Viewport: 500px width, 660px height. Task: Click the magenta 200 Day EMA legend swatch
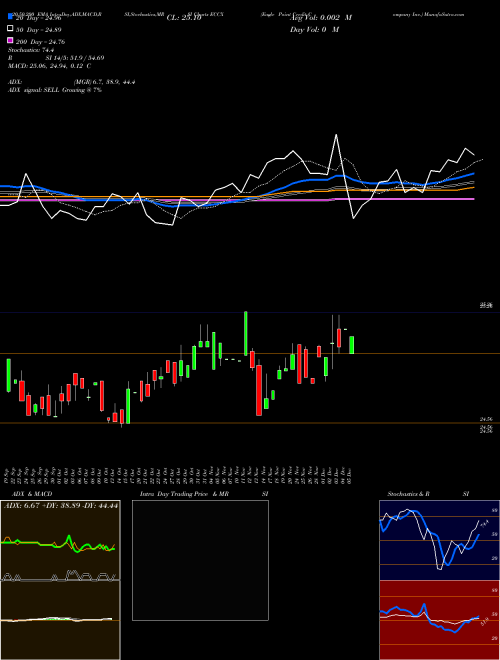click(11, 40)
